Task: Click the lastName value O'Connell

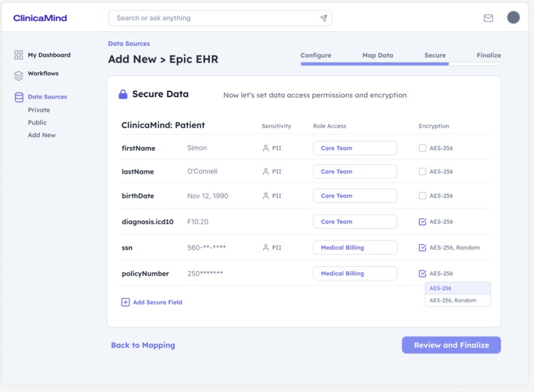Action: 202,172
